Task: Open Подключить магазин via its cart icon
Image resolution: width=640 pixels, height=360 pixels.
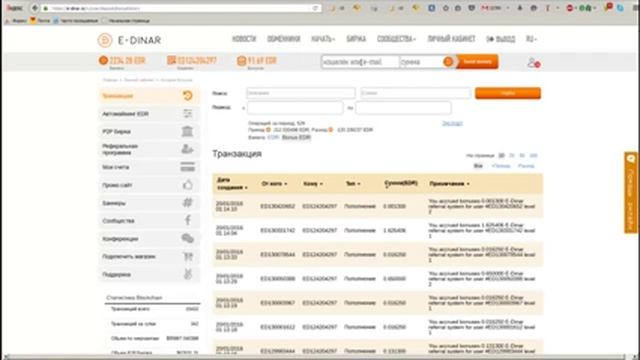Action: point(187,256)
